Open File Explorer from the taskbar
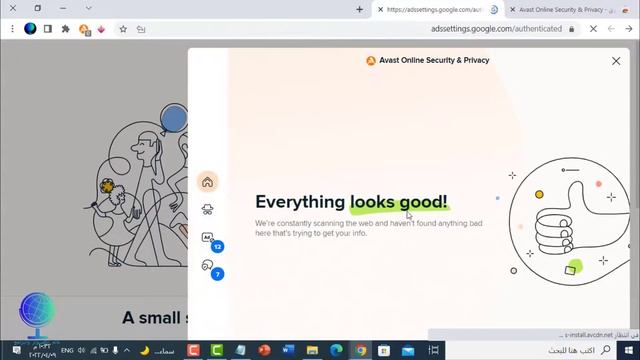This screenshot has width=640, height=360. point(312,350)
